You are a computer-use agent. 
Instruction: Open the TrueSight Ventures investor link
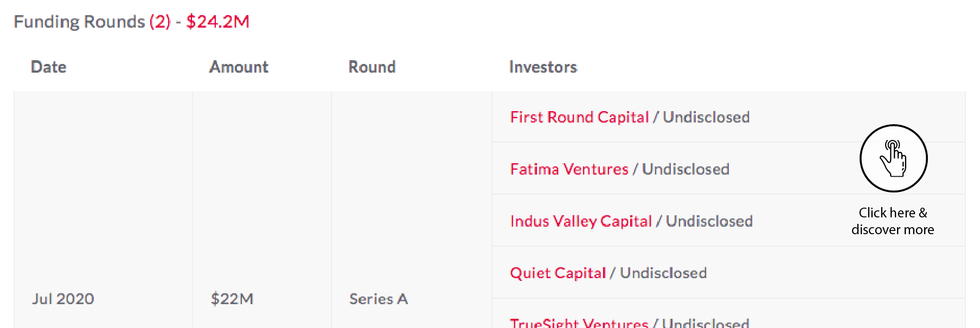579,323
